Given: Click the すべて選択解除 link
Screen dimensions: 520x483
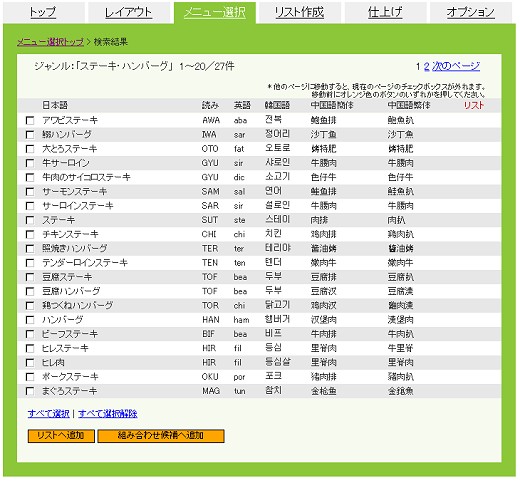Looking at the screenshot, I should coord(108,414).
